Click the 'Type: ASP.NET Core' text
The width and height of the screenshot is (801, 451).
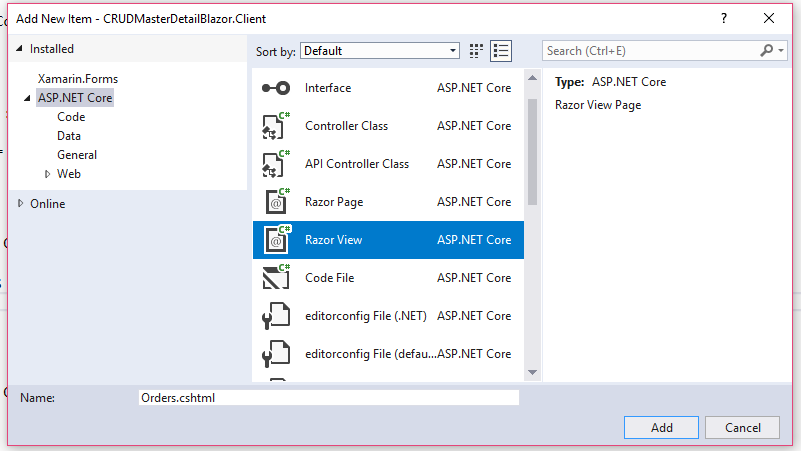(610, 82)
